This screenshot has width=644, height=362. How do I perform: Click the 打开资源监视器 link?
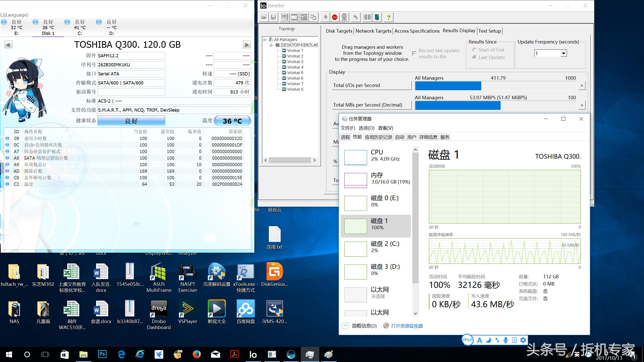click(407, 326)
